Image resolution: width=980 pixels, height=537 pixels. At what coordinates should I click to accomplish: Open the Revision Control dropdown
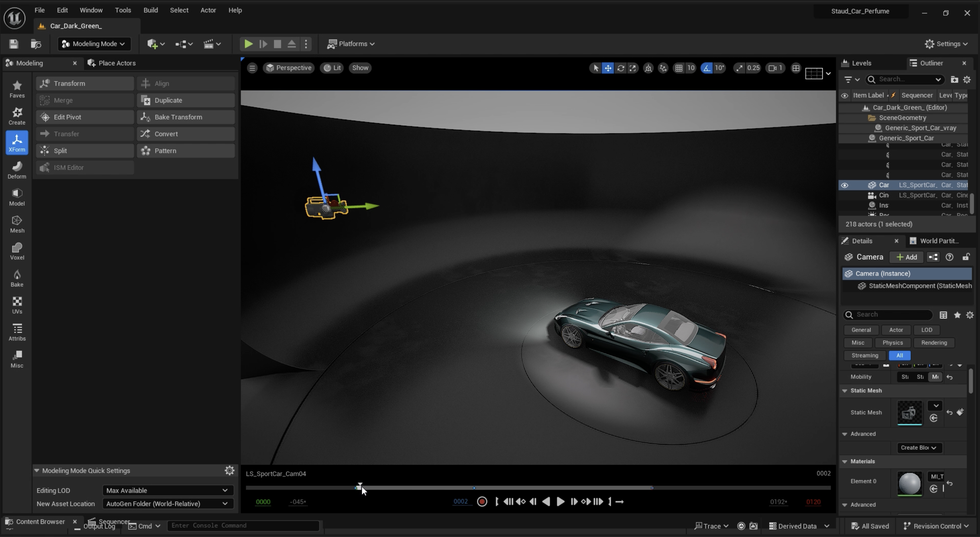[936, 526]
